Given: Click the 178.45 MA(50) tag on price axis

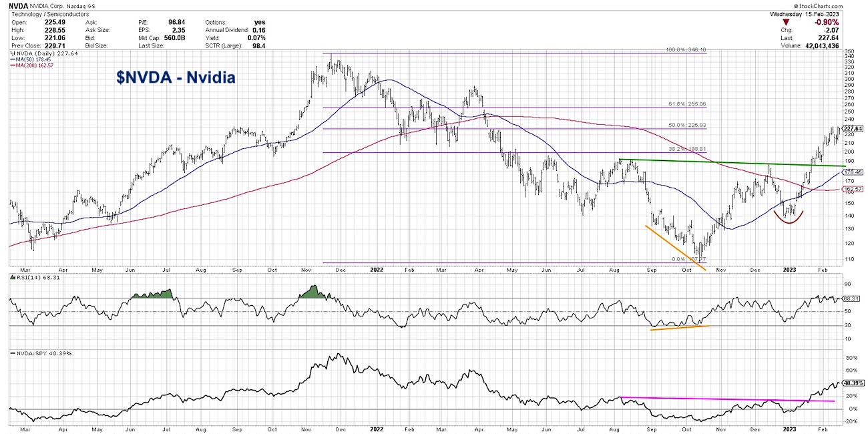Looking at the screenshot, I should (x=853, y=172).
